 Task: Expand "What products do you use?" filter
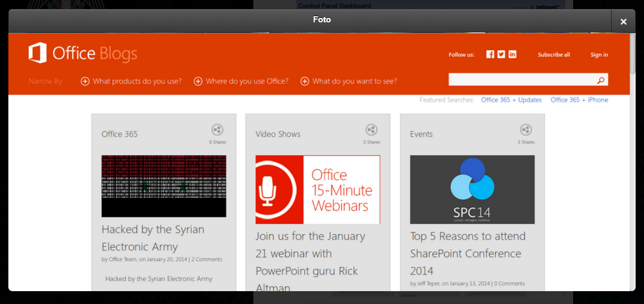132,82
